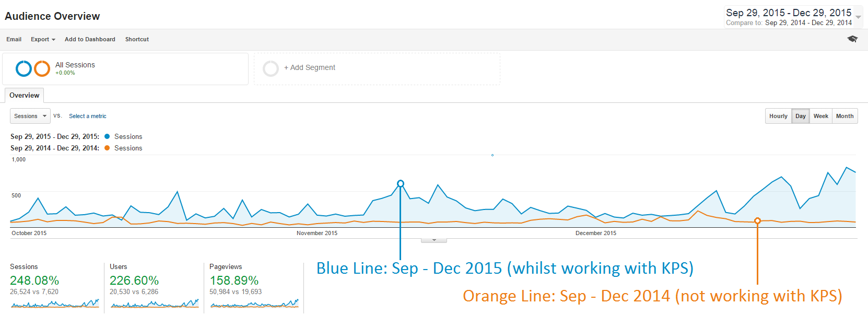
Task: Click the blue Sessions legend dot
Action: point(107,136)
